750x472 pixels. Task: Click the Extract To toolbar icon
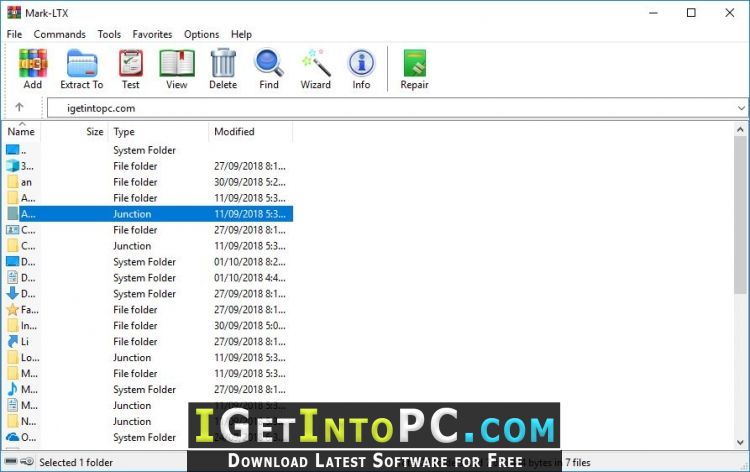click(x=82, y=63)
